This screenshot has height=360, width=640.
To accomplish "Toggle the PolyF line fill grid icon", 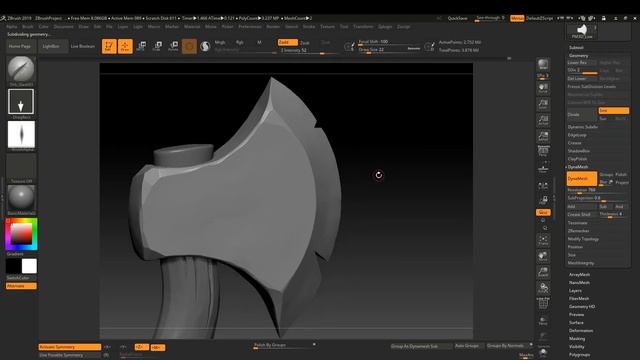I will (543, 304).
